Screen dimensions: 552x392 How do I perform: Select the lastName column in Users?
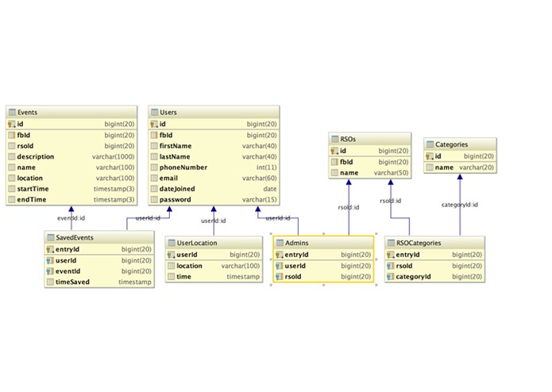click(214, 156)
